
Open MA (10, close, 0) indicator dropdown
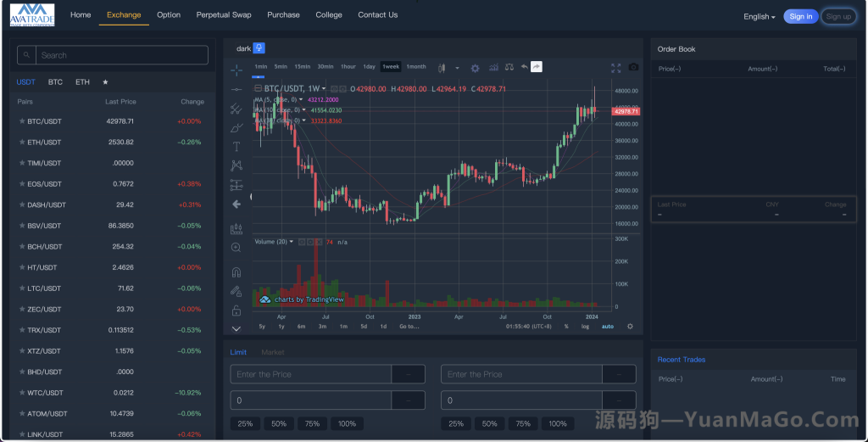pos(304,109)
